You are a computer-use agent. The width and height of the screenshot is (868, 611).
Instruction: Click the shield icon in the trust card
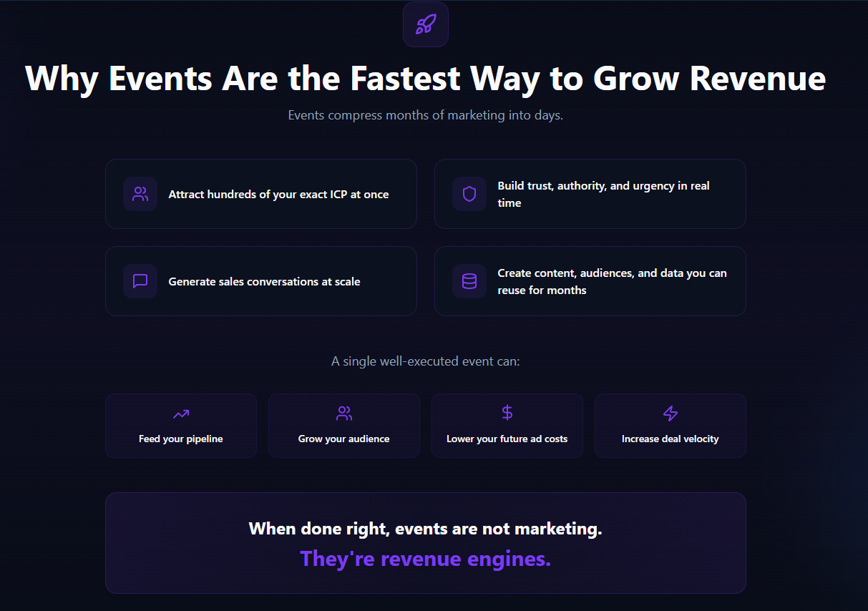click(x=469, y=193)
